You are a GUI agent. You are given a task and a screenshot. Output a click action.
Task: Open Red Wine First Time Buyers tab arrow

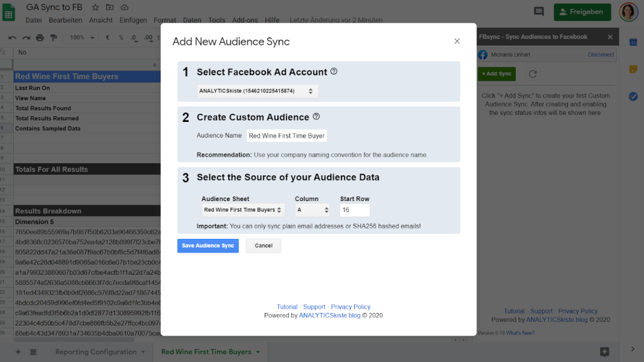click(258, 352)
